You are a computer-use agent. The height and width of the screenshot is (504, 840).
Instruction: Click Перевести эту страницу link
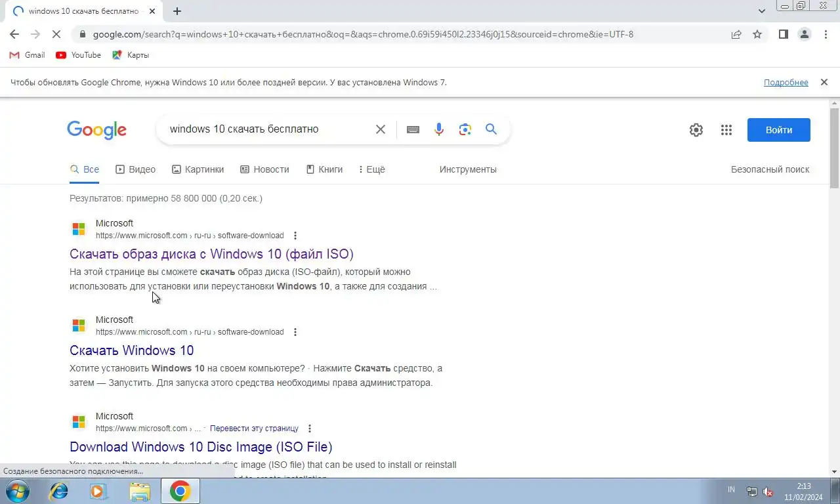(254, 429)
